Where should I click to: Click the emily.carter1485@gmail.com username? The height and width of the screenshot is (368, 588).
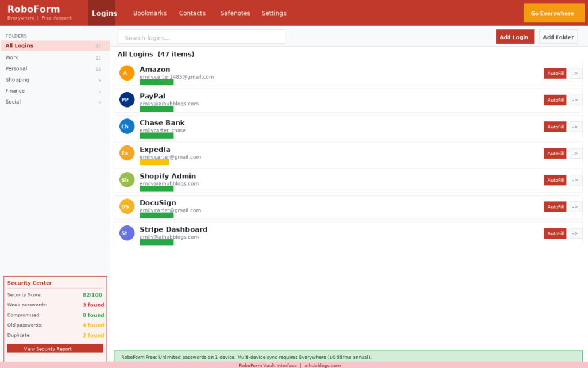pyautogui.click(x=177, y=76)
